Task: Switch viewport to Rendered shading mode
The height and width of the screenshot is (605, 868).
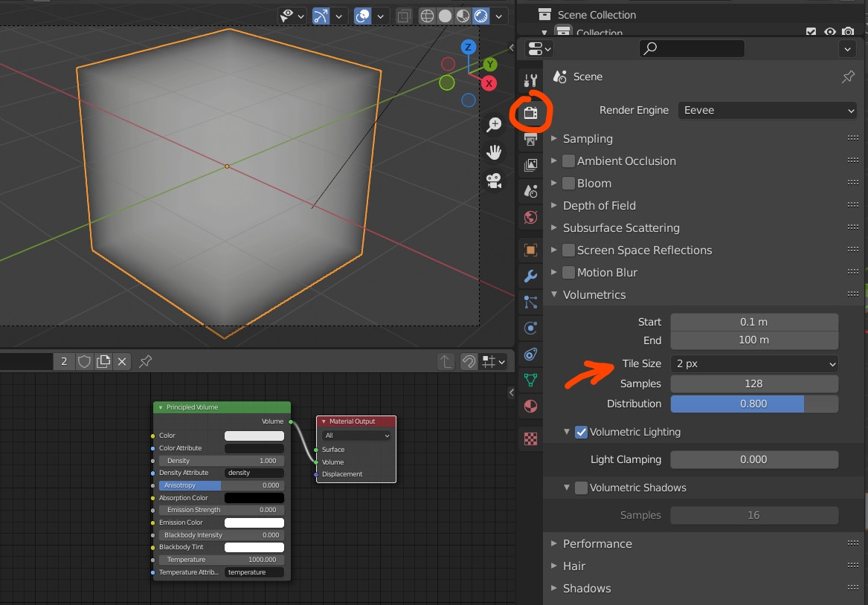Action: pyautogui.click(x=480, y=16)
